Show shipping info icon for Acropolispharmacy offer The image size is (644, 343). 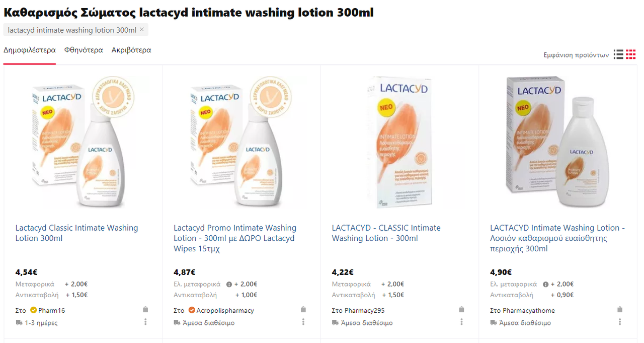click(229, 285)
